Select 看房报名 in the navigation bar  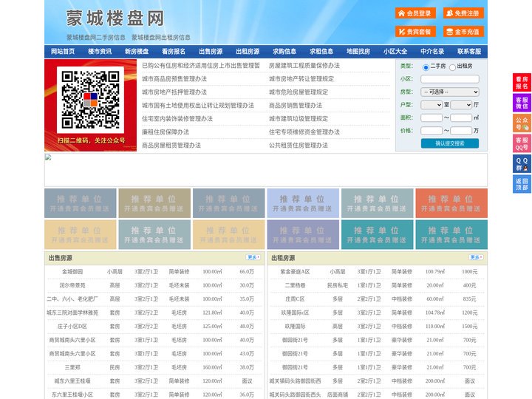coord(174,52)
